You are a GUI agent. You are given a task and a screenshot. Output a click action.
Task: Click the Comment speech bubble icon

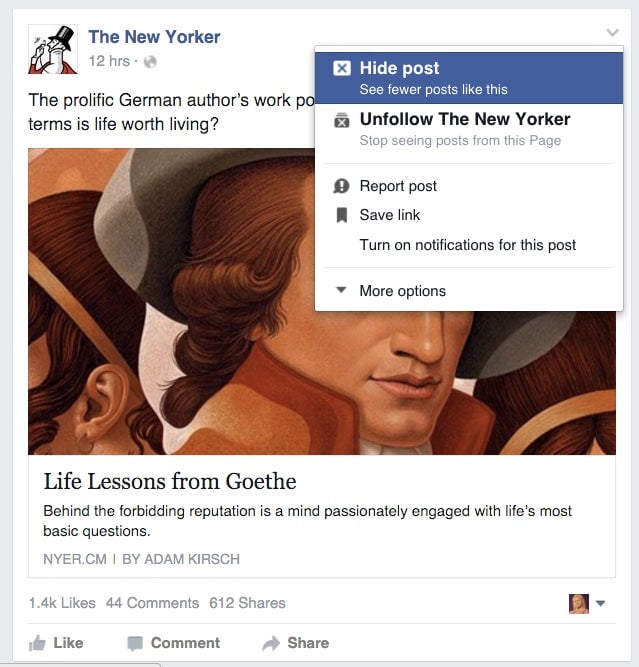[x=135, y=644]
